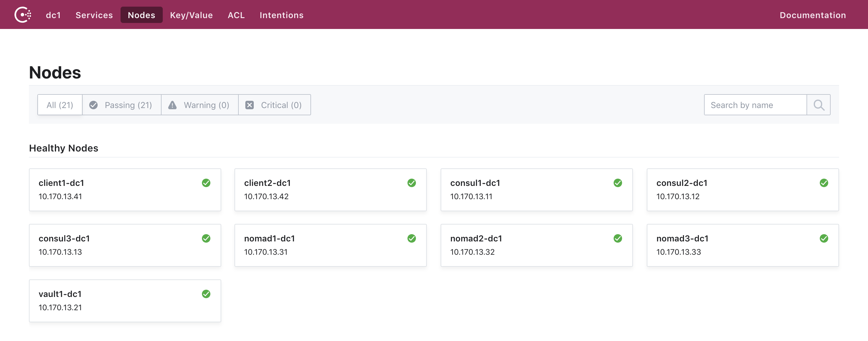The height and width of the screenshot is (341, 868).
Task: Switch to the Services tab
Action: click(x=94, y=15)
